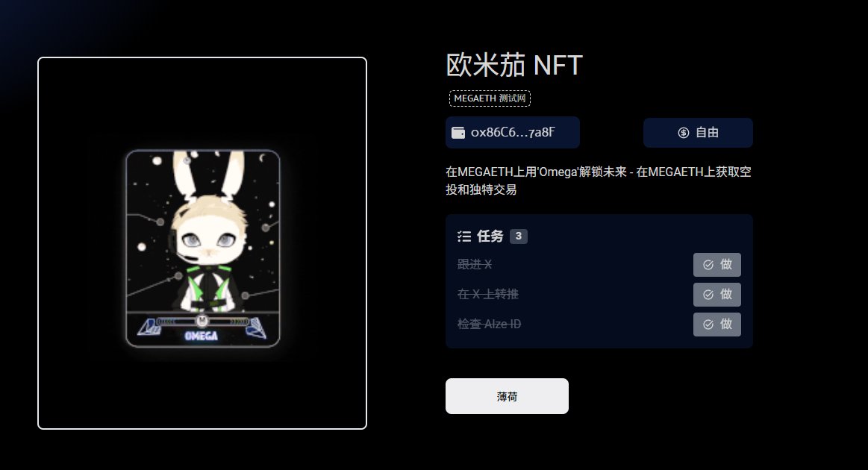Click the wallet icon beside the address
The width and height of the screenshot is (868, 470).
[458, 133]
